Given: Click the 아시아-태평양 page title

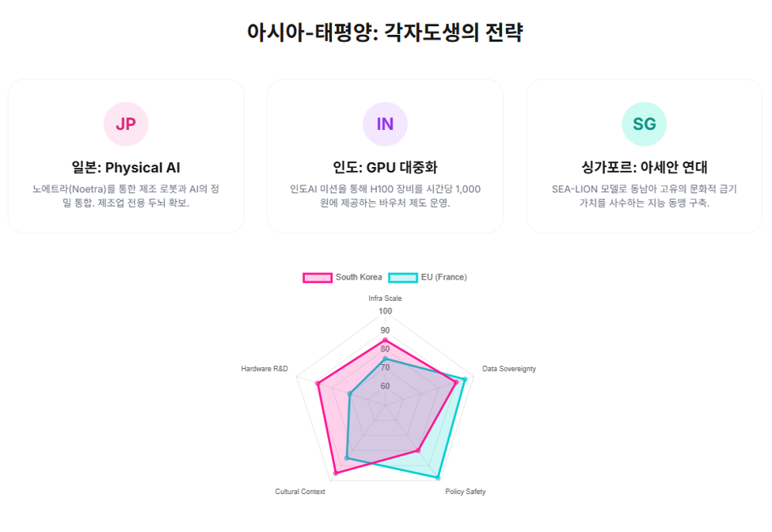Looking at the screenshot, I should [385, 32].
